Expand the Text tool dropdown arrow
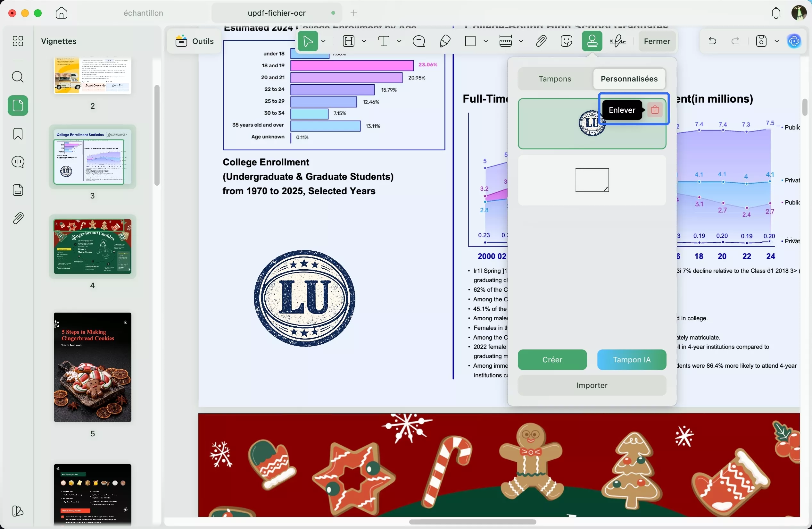This screenshot has width=812, height=529. [x=399, y=41]
